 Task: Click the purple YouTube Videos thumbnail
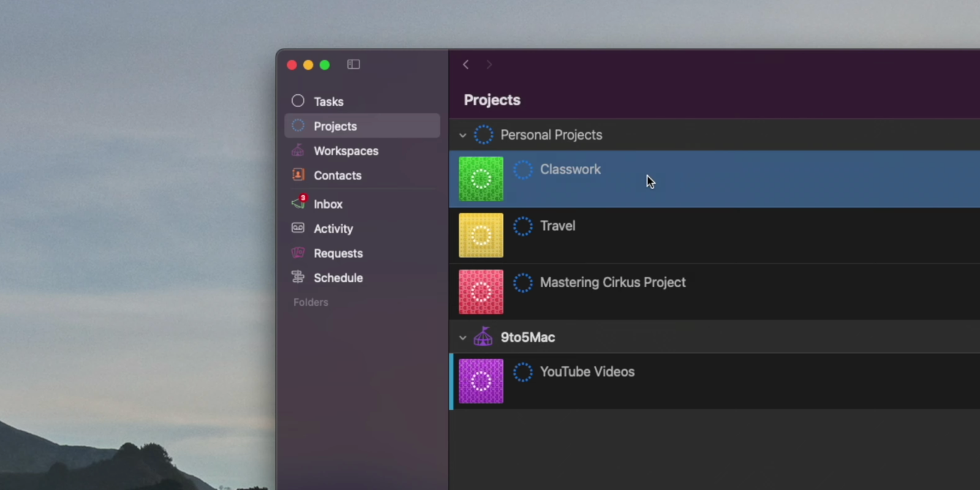(x=481, y=381)
